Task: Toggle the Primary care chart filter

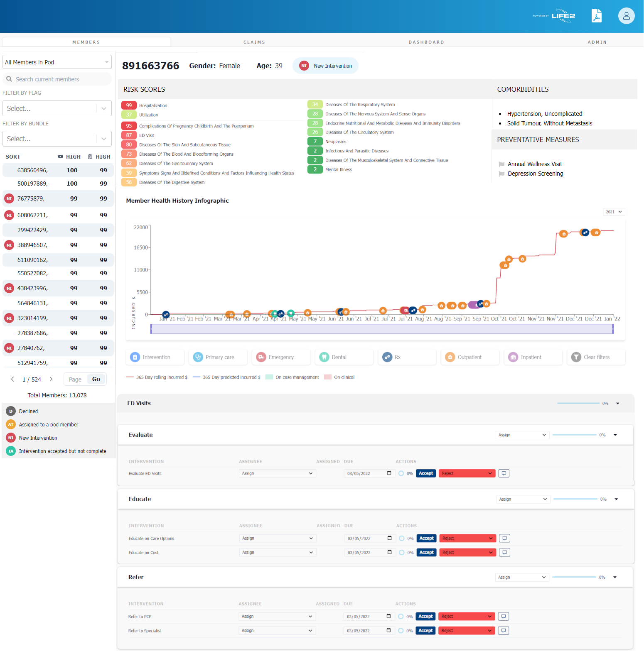Action: 218,357
